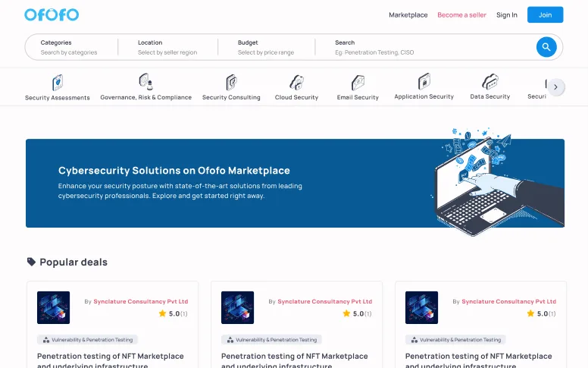This screenshot has height=368, width=588.
Task: Open the Sign In page
Action: point(507,15)
